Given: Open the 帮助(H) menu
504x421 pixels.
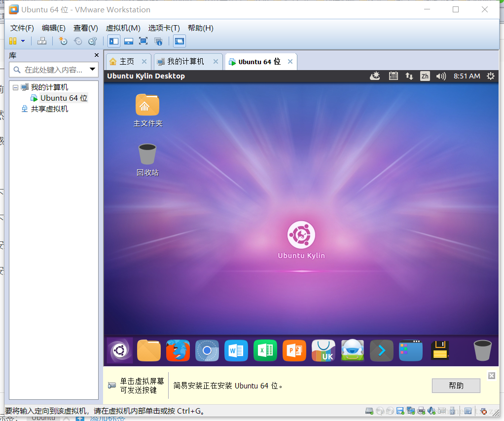Looking at the screenshot, I should tap(201, 28).
